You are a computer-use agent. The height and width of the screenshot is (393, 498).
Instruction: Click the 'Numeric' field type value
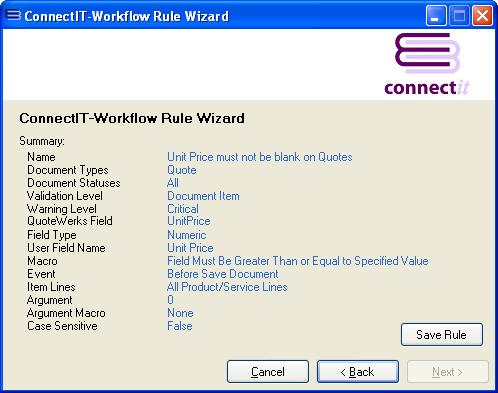187,235
